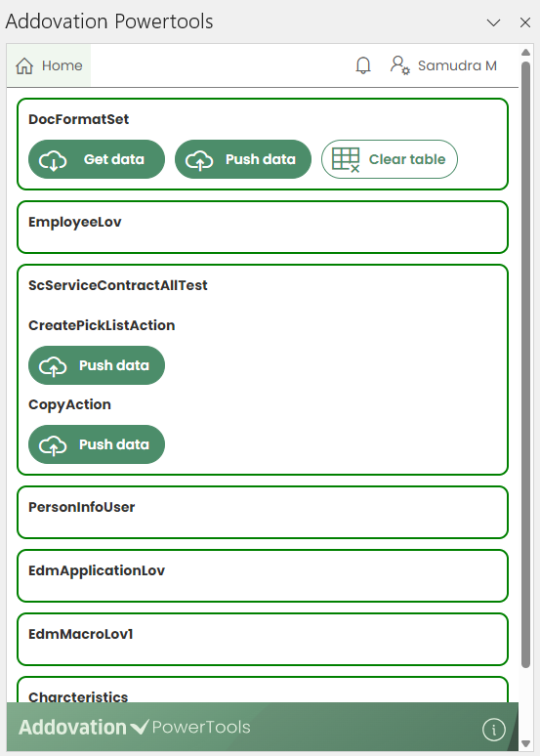Click the Home house icon

coord(24,65)
